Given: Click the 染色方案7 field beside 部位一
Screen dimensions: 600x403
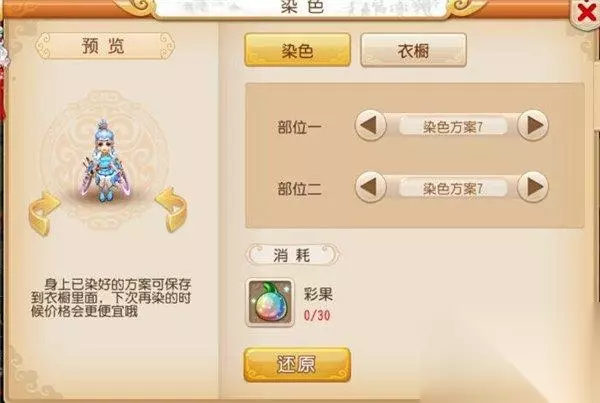Looking at the screenshot, I should click(x=453, y=126).
